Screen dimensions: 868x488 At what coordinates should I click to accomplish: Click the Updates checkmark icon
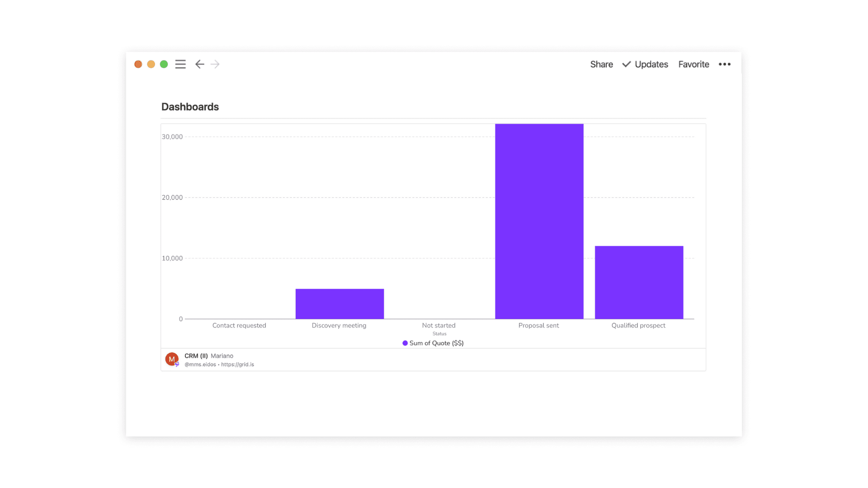626,64
